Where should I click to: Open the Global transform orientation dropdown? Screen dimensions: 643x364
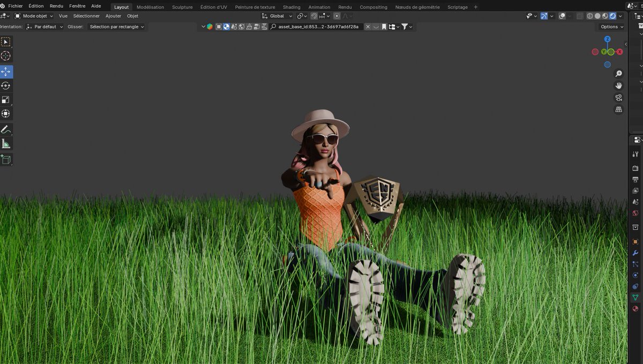(278, 16)
